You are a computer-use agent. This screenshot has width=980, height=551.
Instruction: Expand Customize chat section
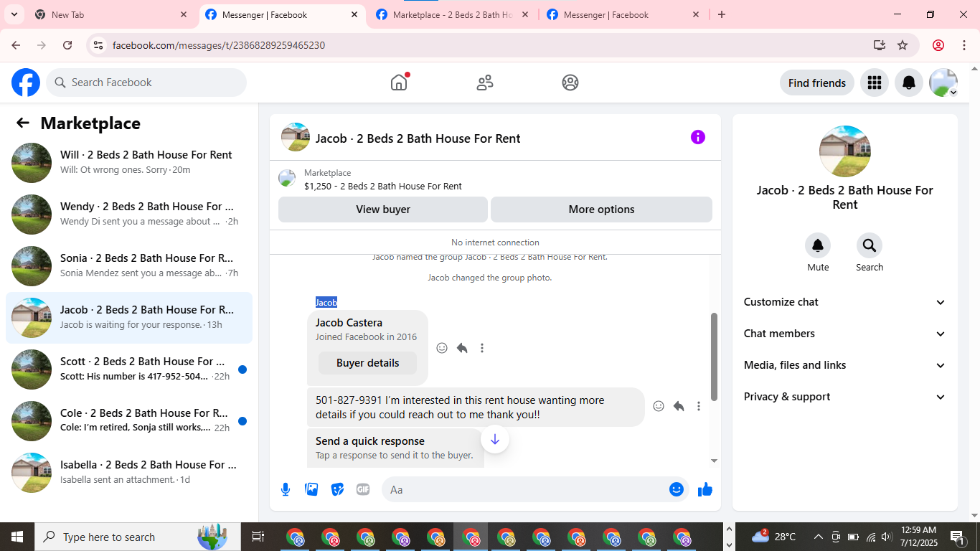pos(845,302)
